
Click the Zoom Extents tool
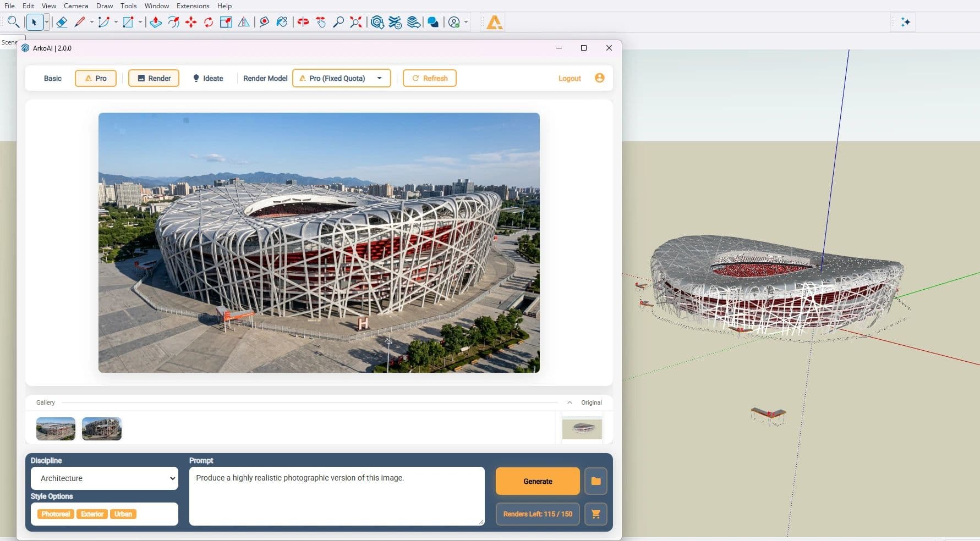(357, 22)
